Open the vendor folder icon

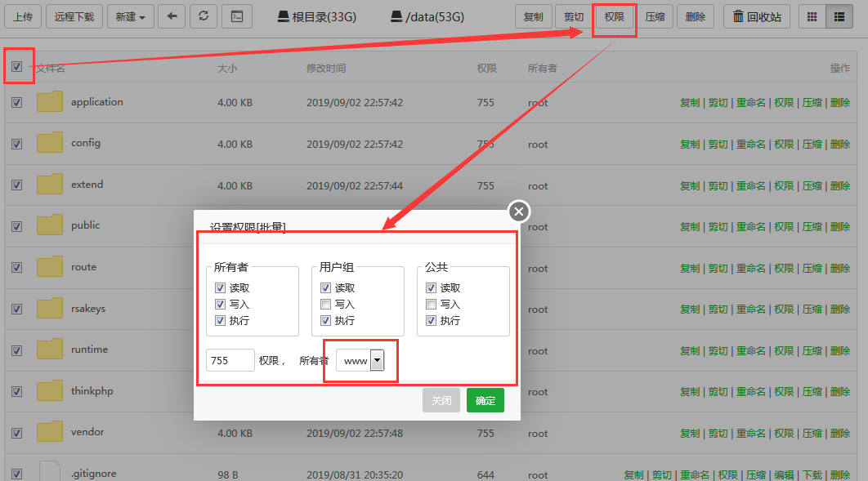coord(50,432)
